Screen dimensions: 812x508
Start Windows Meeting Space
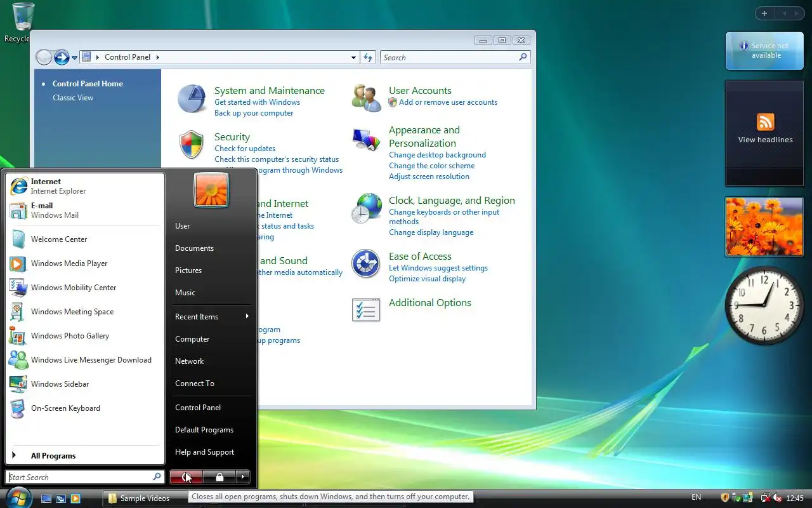click(x=85, y=312)
